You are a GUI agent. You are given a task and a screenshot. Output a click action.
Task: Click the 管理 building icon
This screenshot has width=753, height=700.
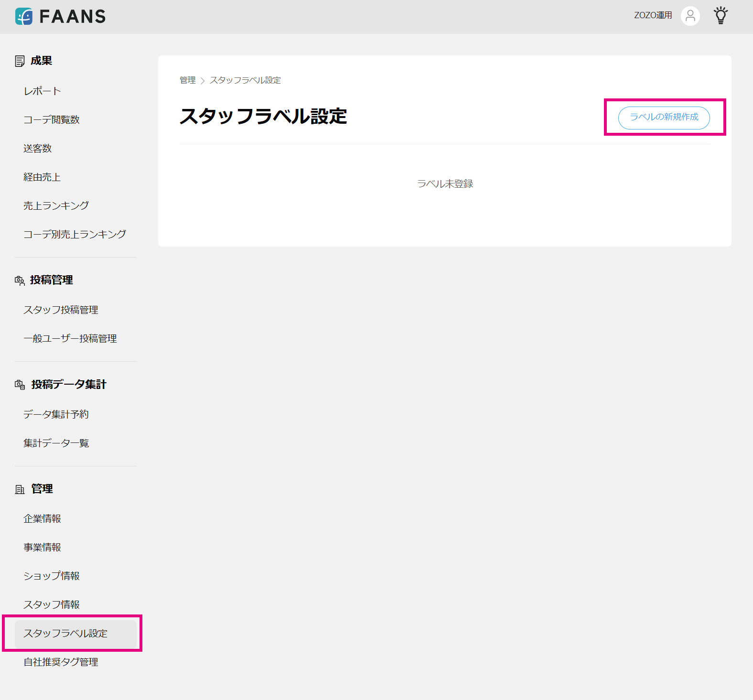(20, 489)
